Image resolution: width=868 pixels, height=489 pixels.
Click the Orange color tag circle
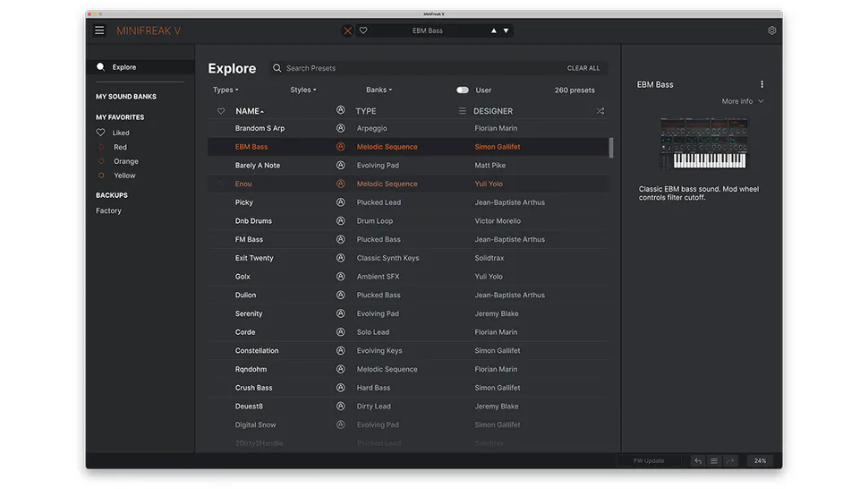(x=101, y=162)
